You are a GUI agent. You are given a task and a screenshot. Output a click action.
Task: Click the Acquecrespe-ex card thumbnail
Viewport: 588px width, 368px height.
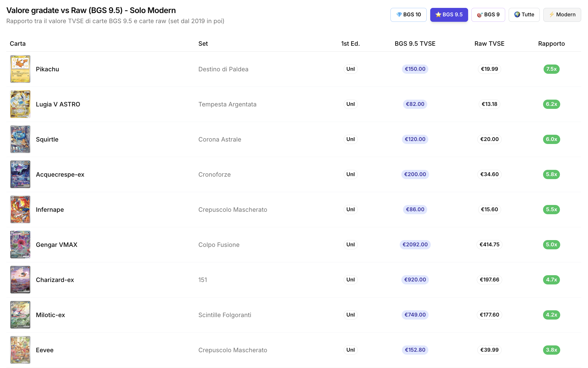pos(20,174)
